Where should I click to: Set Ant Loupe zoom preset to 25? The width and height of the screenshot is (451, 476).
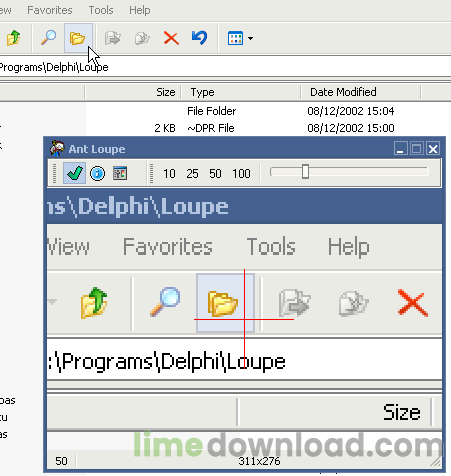click(192, 174)
